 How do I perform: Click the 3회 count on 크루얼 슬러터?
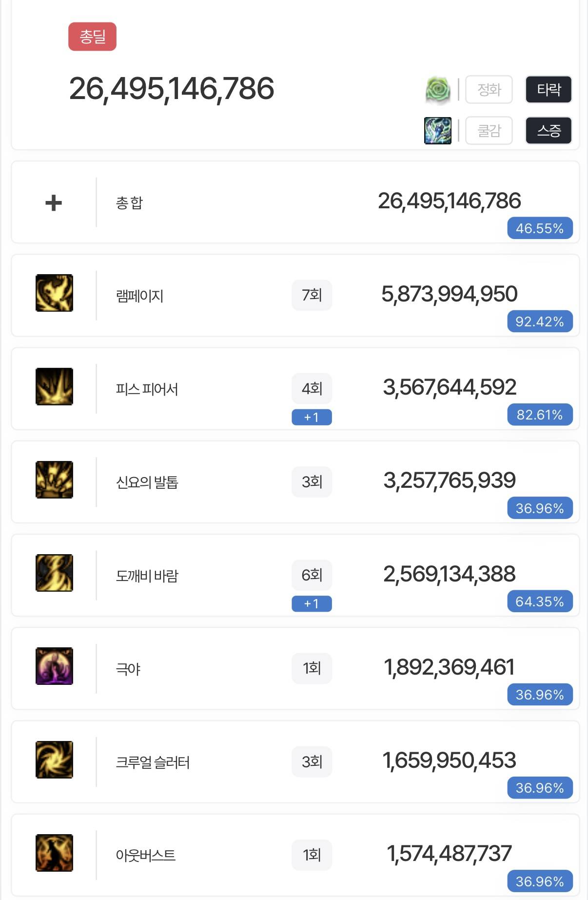[x=312, y=761]
